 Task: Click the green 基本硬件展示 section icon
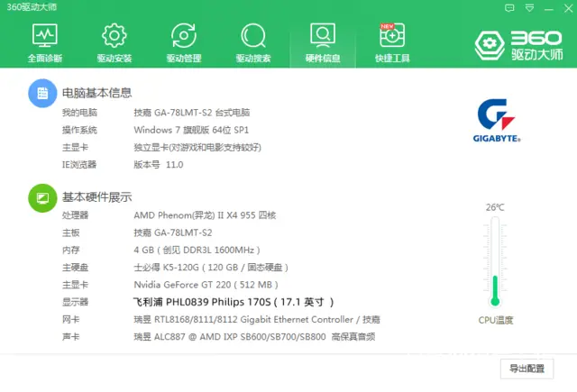[42, 198]
